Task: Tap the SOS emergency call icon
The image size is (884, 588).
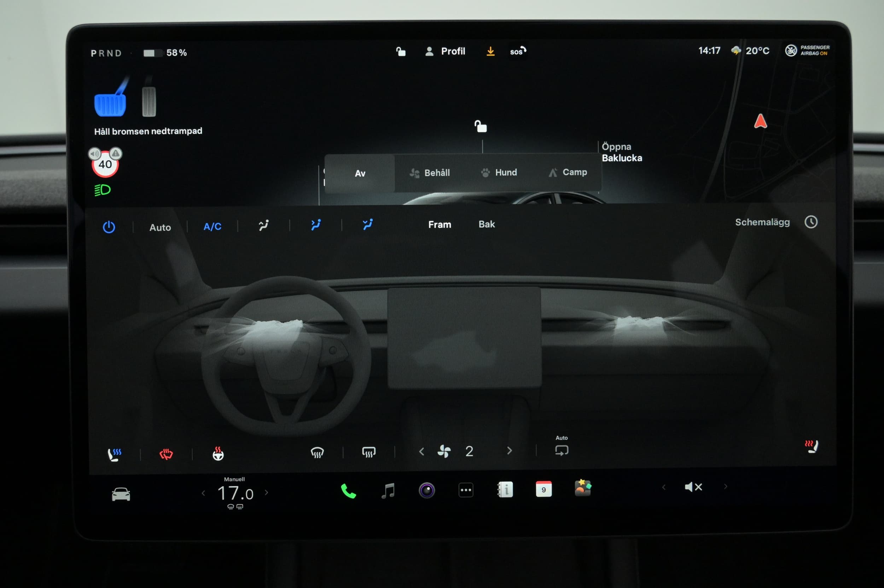Action: click(518, 51)
